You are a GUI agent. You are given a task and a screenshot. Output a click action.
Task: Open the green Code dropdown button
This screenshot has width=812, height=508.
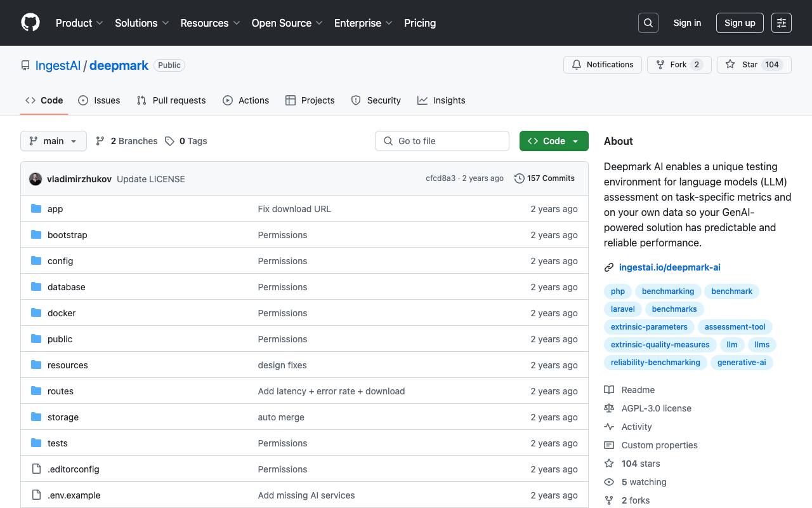[x=554, y=141]
